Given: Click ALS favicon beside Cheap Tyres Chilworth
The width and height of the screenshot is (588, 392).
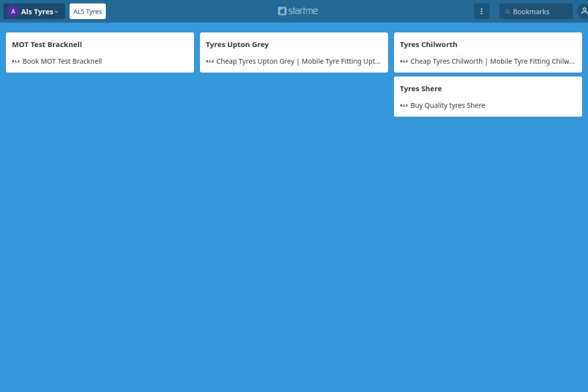Looking at the screenshot, I should coord(404,61).
